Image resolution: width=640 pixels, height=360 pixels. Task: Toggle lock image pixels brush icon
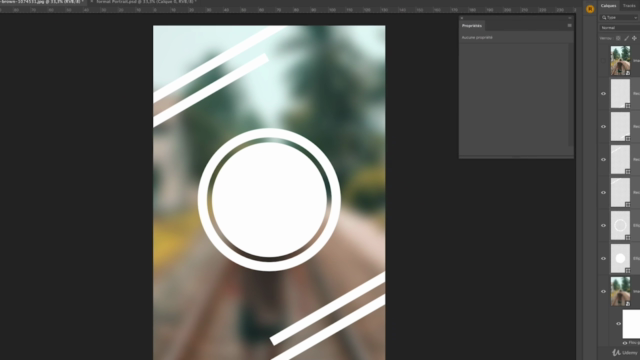coord(626,38)
